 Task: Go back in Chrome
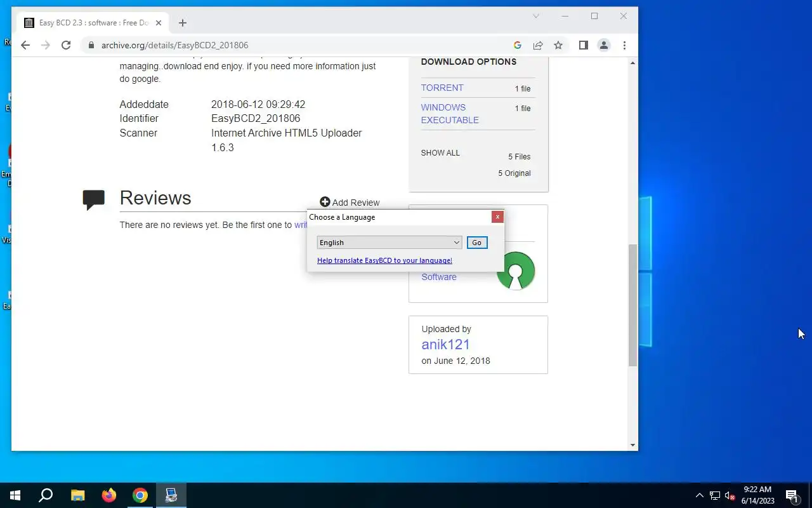[25, 45]
